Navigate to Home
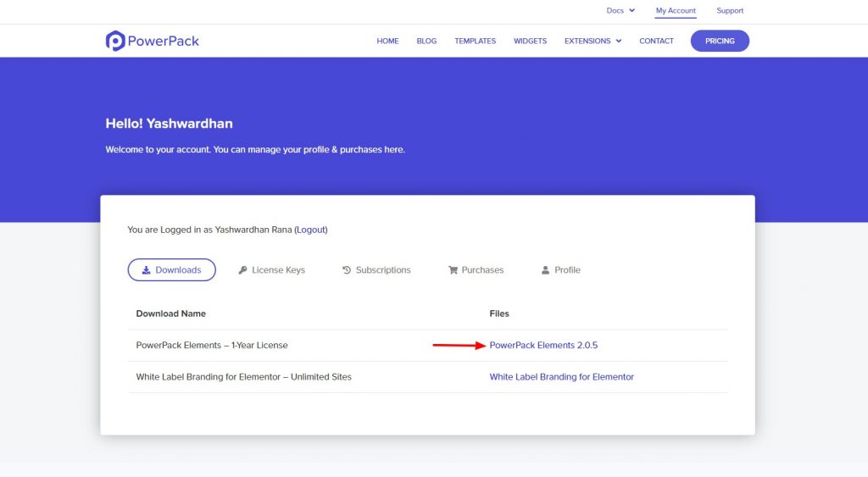868x477 pixels. coord(387,41)
